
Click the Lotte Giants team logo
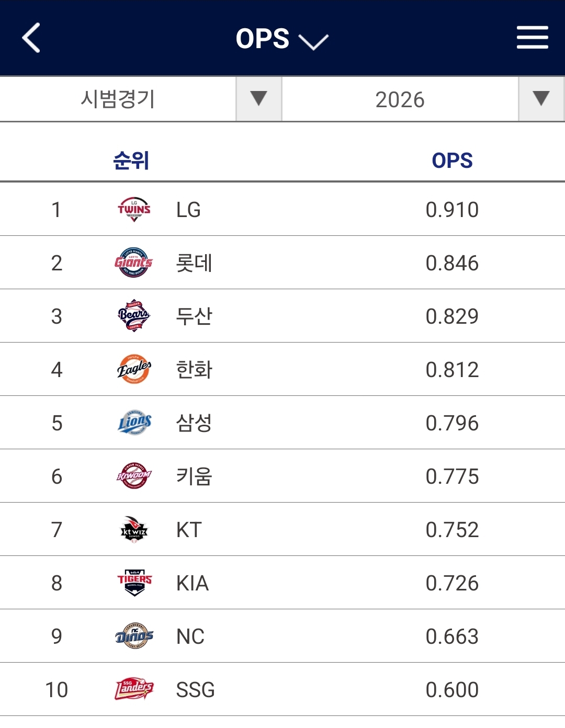[134, 263]
